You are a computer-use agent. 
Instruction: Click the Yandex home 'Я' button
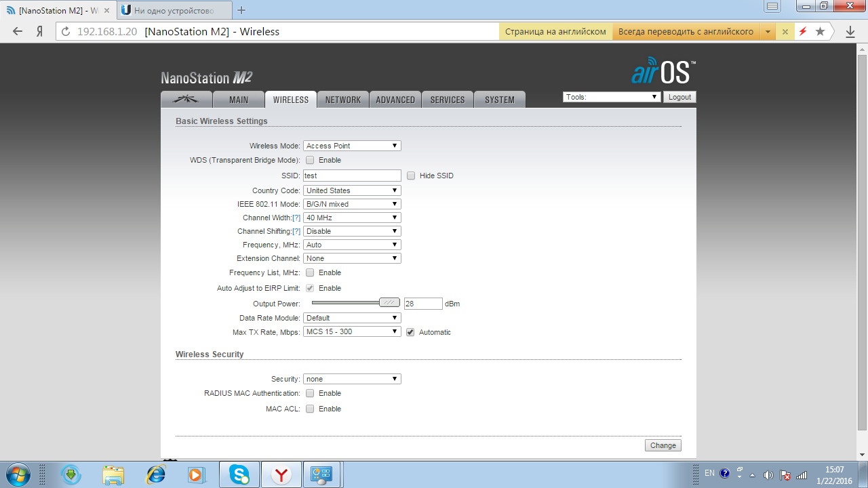click(x=40, y=32)
